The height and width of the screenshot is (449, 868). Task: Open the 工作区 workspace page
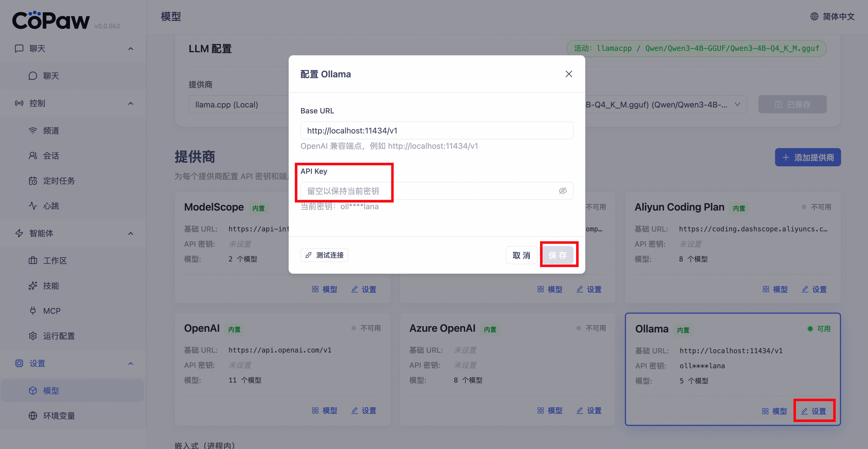pos(55,260)
